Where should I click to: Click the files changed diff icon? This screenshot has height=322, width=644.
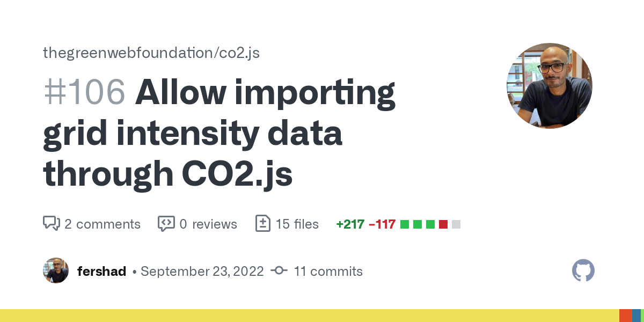coord(262,223)
